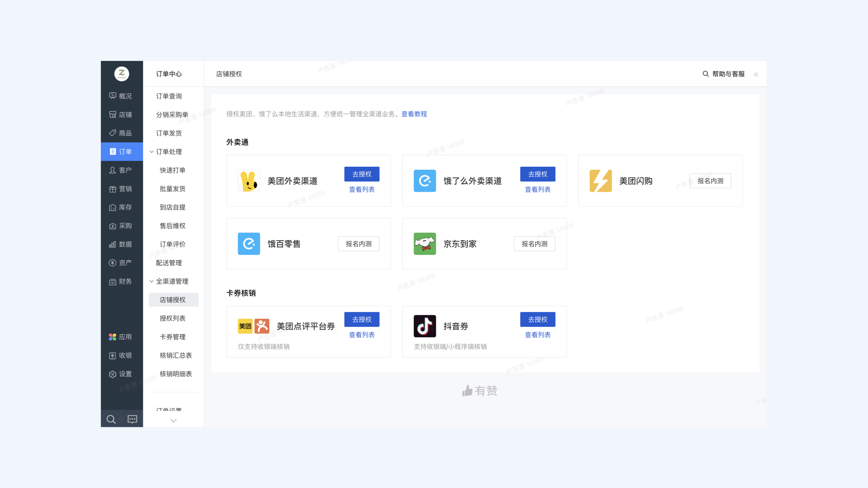868x488 pixels.
Task: Click the 订单中心 submenu header
Action: click(169, 74)
